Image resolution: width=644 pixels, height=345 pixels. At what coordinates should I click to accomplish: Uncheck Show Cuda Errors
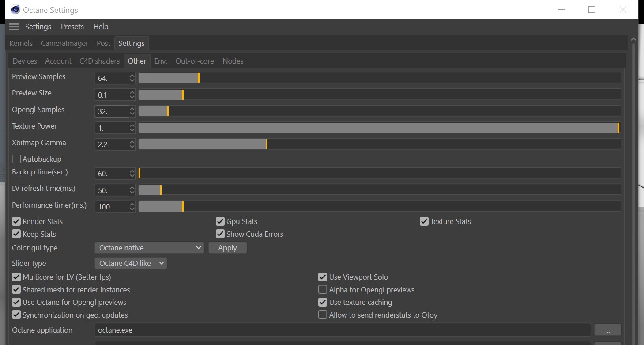pyautogui.click(x=220, y=234)
